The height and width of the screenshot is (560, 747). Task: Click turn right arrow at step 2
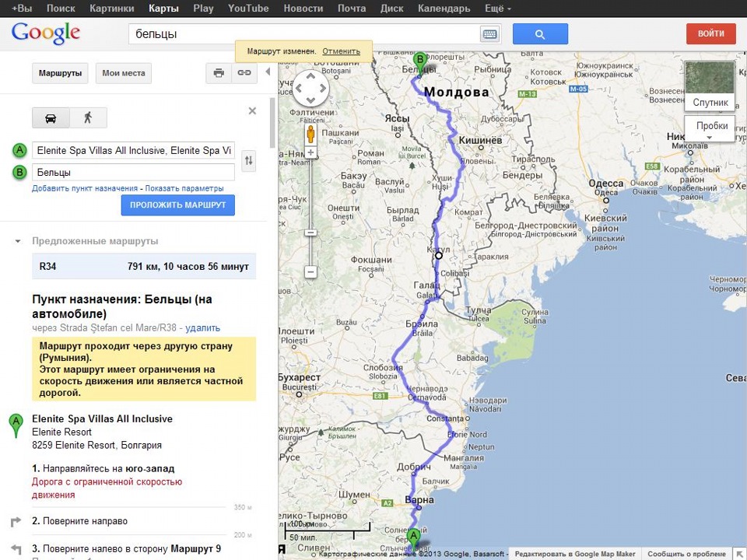(x=16, y=521)
